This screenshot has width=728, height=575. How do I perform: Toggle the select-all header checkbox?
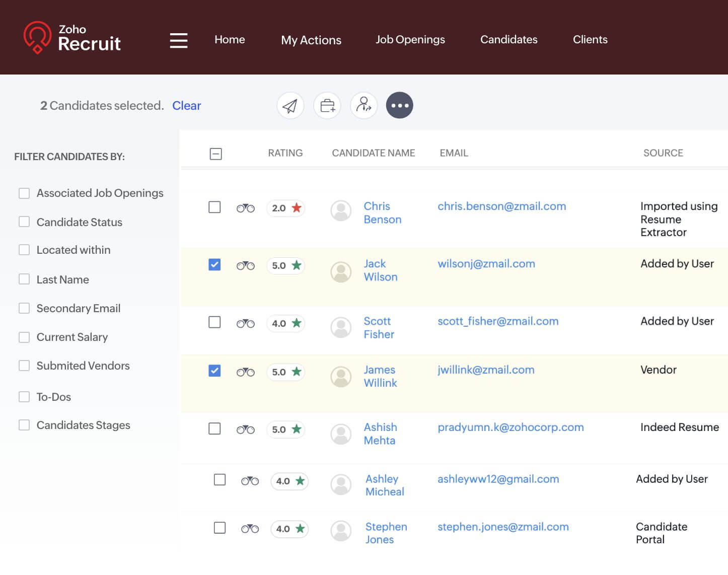[x=216, y=154]
